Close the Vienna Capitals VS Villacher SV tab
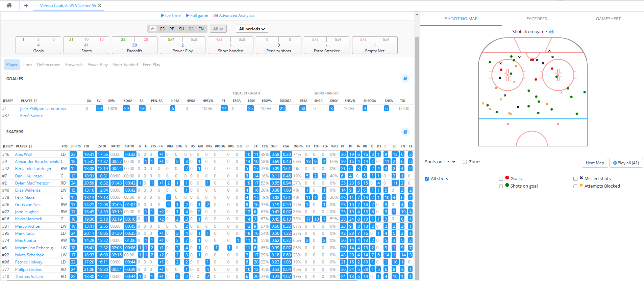644x281 pixels. pyautogui.click(x=100, y=6)
